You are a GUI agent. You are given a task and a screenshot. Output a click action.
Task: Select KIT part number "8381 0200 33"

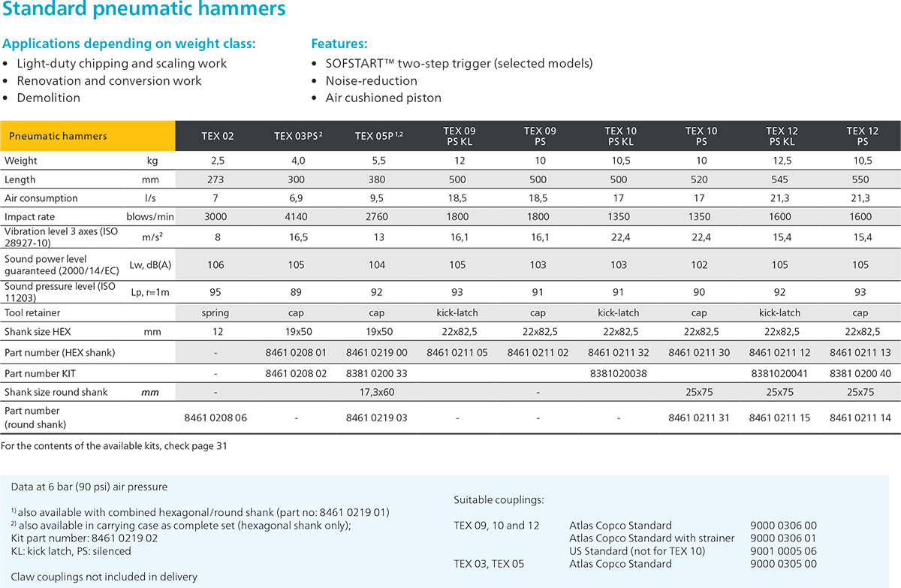pos(378,373)
